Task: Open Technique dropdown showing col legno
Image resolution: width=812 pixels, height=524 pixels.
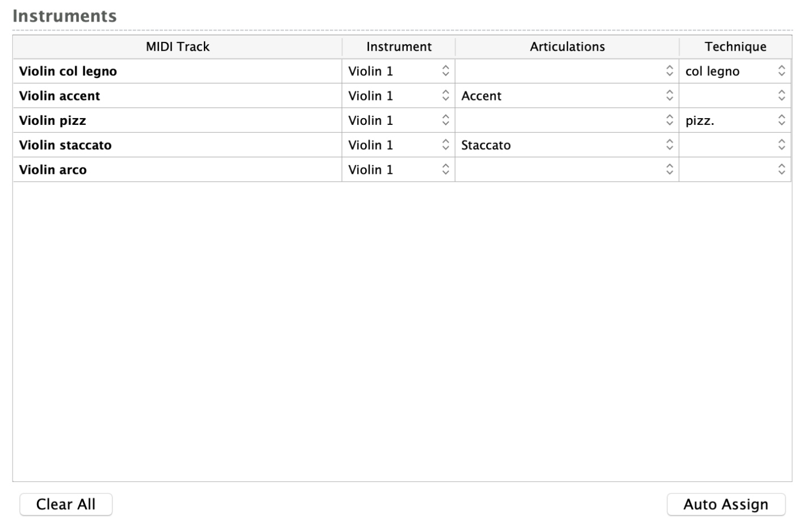Action: pyautogui.click(x=735, y=71)
